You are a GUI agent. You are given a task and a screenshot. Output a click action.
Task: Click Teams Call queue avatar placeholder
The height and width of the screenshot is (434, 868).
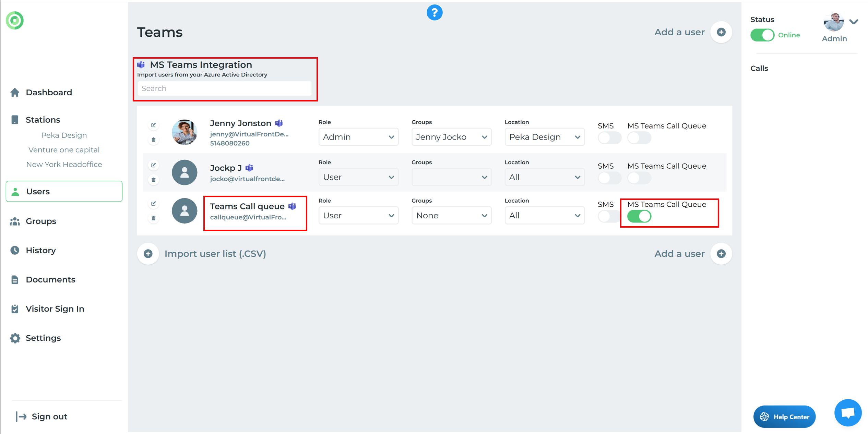[x=185, y=211]
